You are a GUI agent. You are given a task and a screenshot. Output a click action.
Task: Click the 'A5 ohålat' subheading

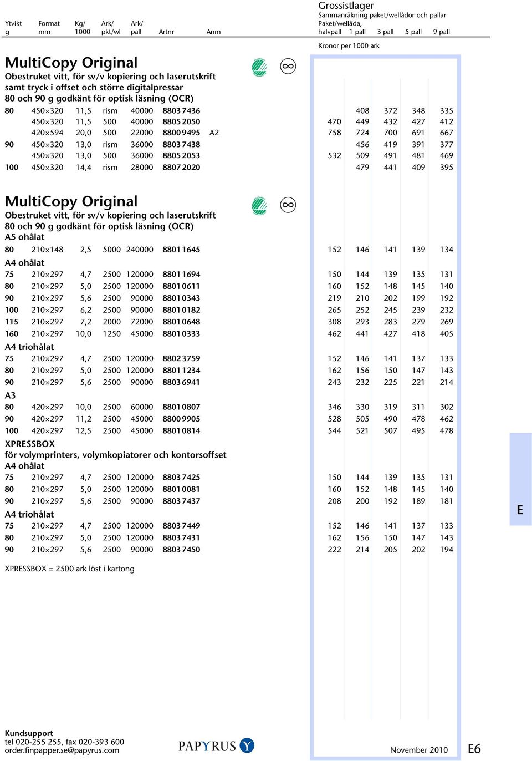point(25,237)
